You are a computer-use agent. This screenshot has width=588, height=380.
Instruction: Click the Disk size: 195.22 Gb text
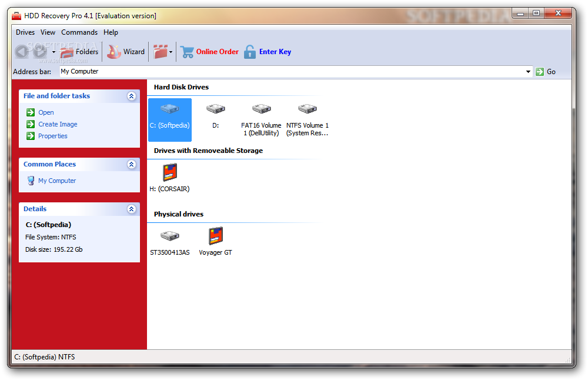pyautogui.click(x=54, y=249)
